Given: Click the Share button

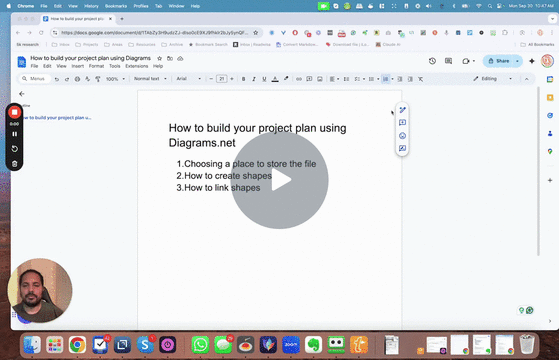Looking at the screenshot, I should (x=499, y=61).
